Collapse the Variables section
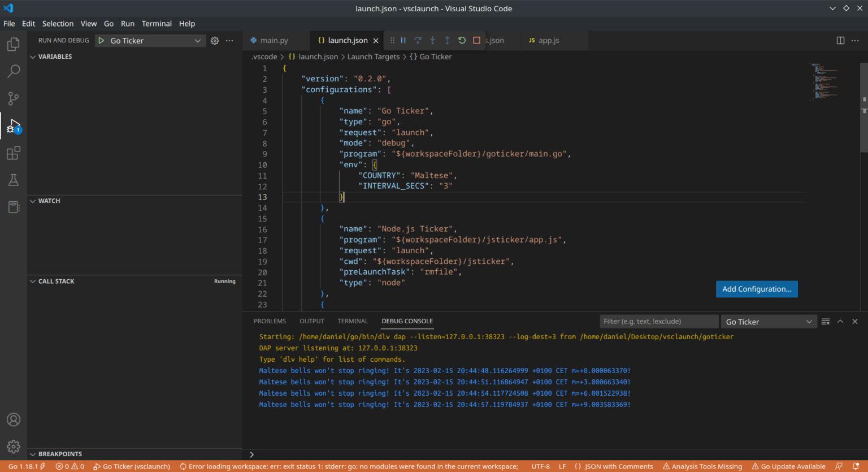Image resolution: width=868 pixels, height=472 pixels. (x=53, y=57)
